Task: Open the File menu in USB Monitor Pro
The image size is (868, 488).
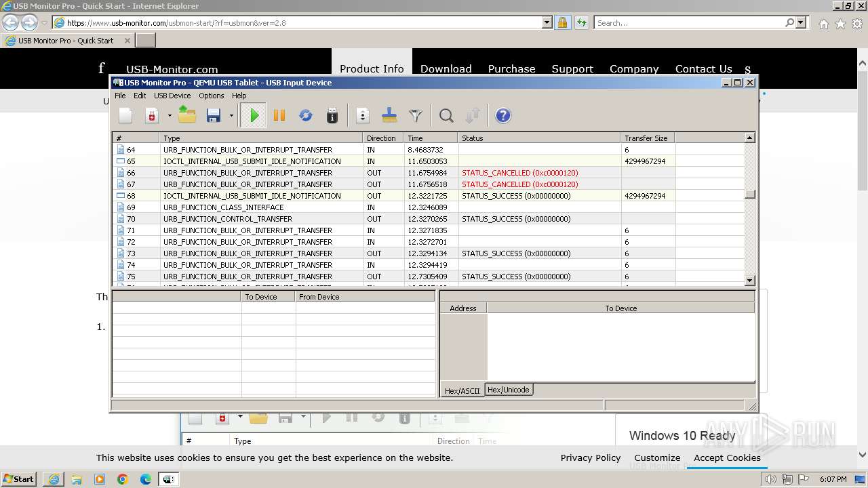Action: (x=120, y=96)
